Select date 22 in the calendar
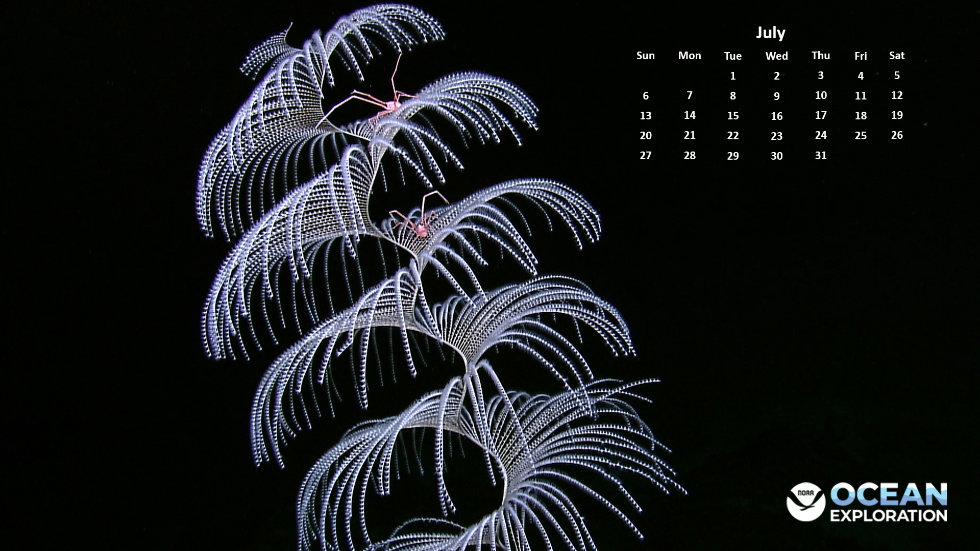 pyautogui.click(x=732, y=136)
